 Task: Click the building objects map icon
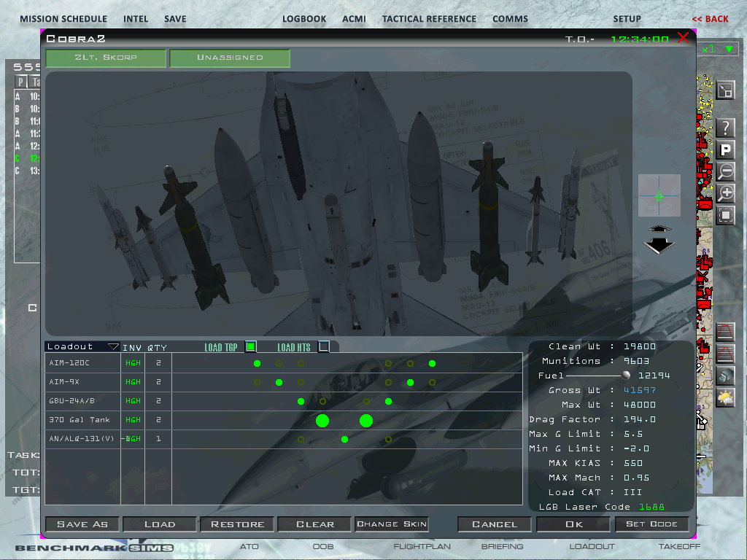pos(725,376)
